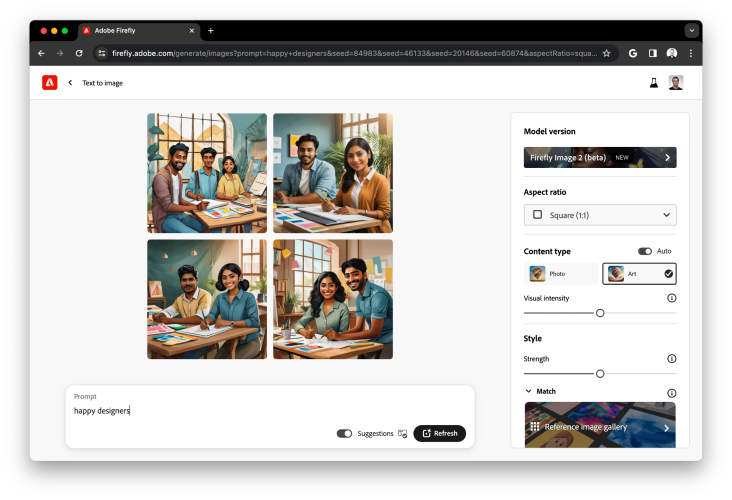Click the Strength info icon
The height and width of the screenshot is (500, 732).
(671, 359)
